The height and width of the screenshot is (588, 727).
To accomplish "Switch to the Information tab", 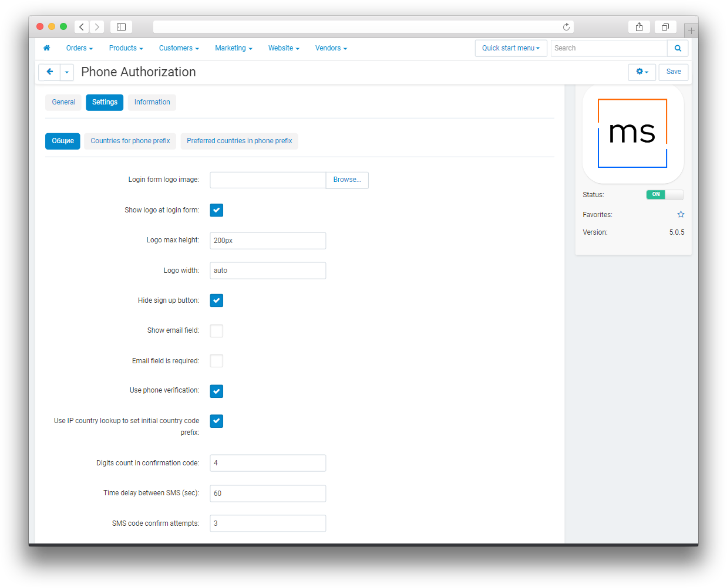I will [152, 102].
